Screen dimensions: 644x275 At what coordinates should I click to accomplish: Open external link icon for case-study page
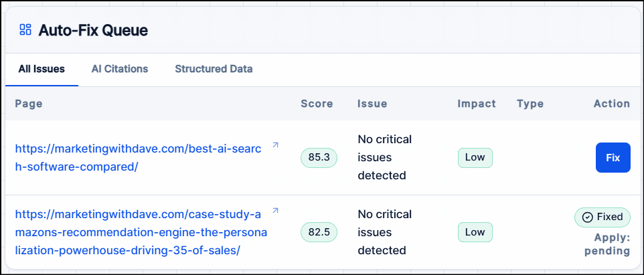276,211
